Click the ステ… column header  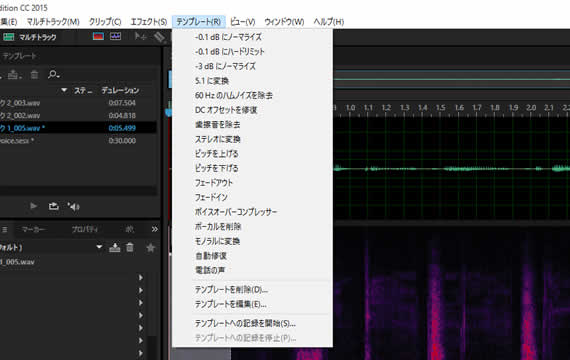(83, 90)
